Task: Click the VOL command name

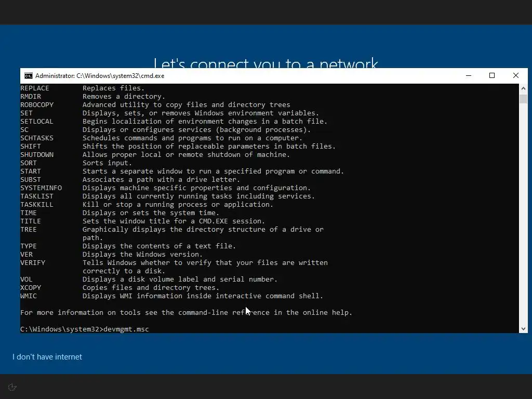Action: click(26, 279)
